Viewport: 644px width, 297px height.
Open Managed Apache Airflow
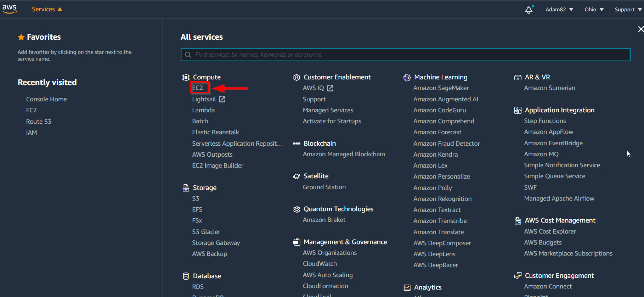coord(559,198)
